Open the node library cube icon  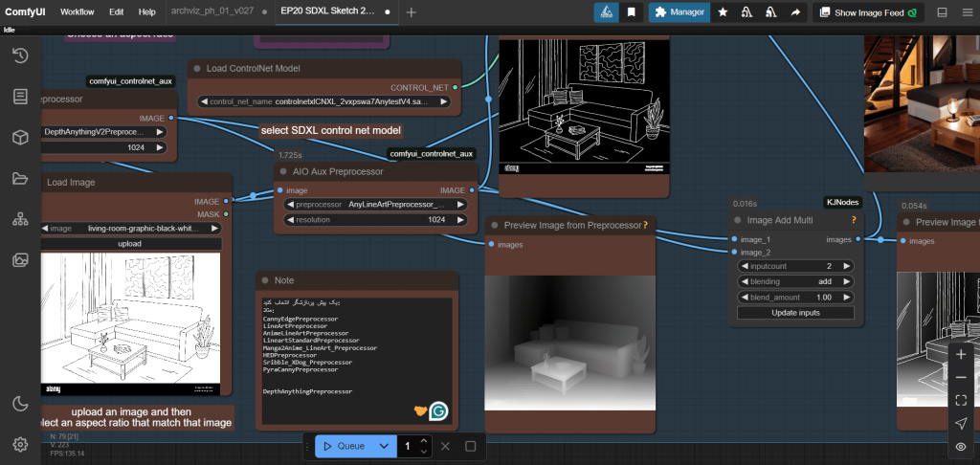click(x=19, y=137)
